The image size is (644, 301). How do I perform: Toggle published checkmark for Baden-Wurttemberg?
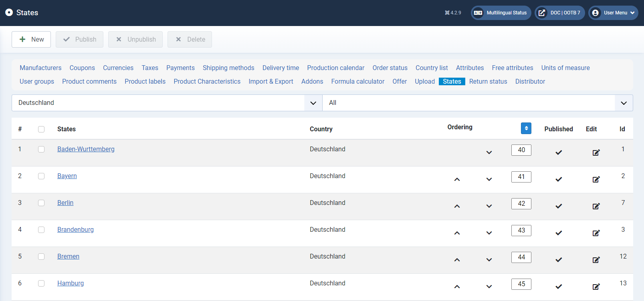point(559,153)
